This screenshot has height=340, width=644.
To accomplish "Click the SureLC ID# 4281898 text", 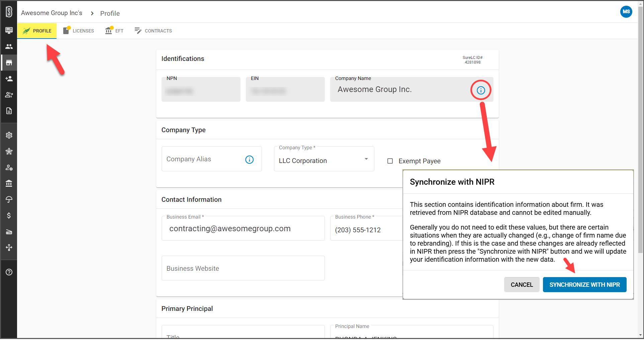I will 472,60.
